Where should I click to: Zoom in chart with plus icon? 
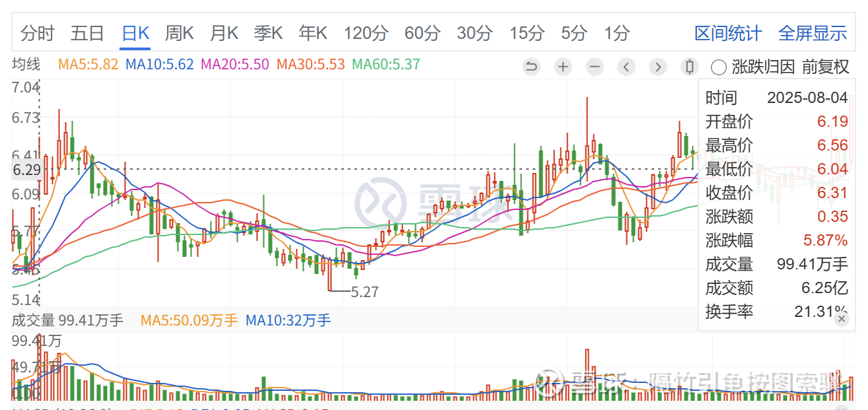click(x=563, y=67)
